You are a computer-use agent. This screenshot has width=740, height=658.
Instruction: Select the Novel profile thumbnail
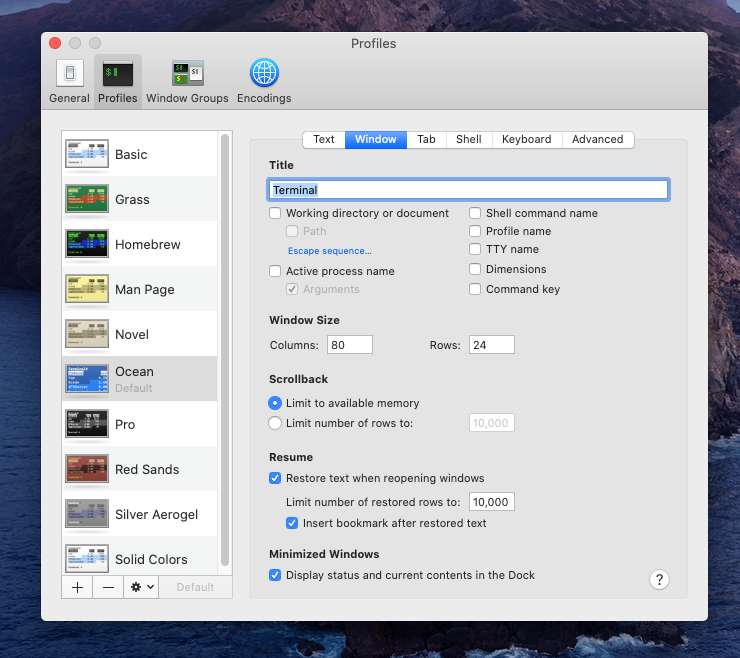(x=87, y=334)
